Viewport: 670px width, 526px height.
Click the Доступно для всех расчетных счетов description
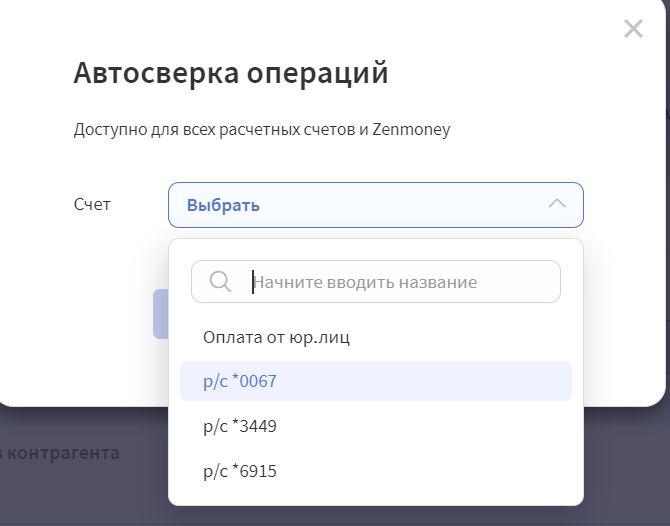coord(262,129)
